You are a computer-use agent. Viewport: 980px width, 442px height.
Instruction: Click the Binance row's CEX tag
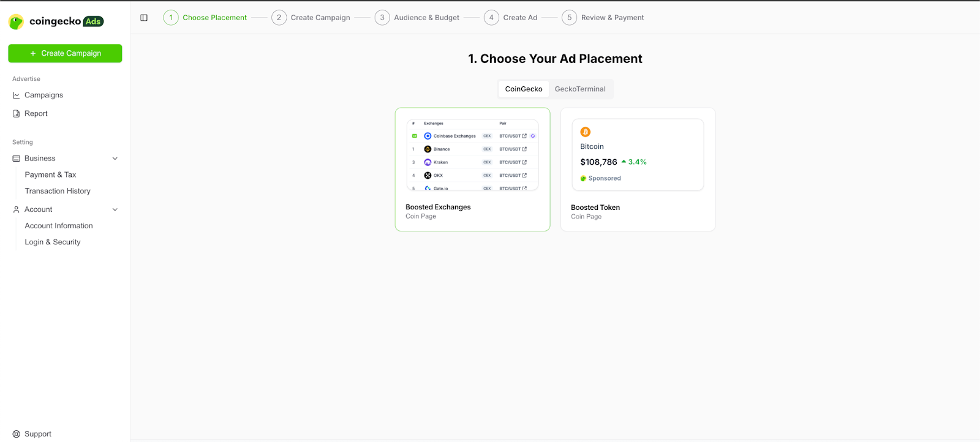coord(487,149)
